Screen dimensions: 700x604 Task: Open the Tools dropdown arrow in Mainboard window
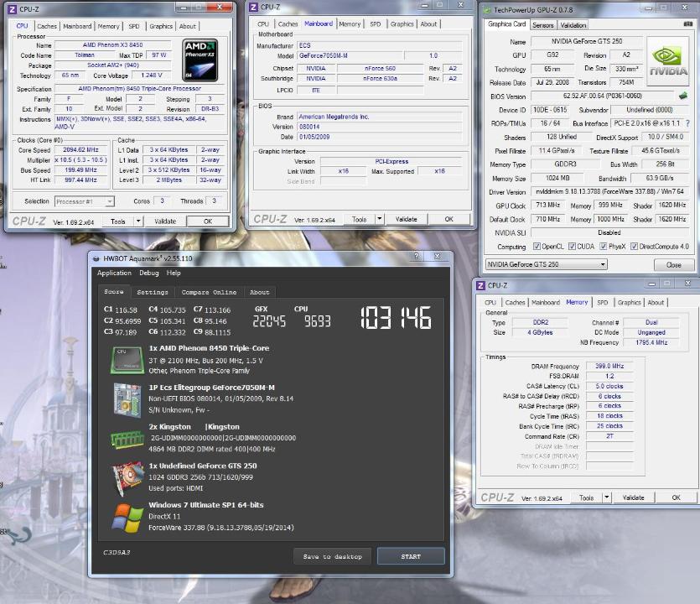pos(380,219)
